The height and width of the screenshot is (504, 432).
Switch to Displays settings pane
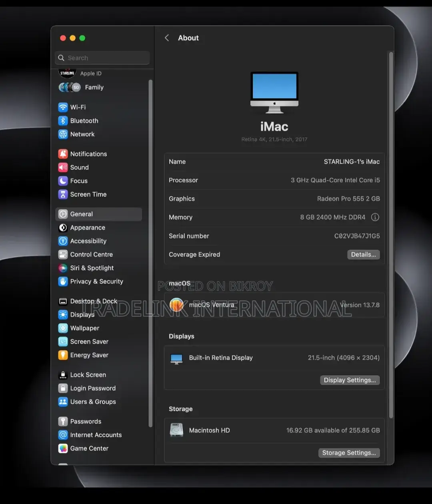pos(98,315)
